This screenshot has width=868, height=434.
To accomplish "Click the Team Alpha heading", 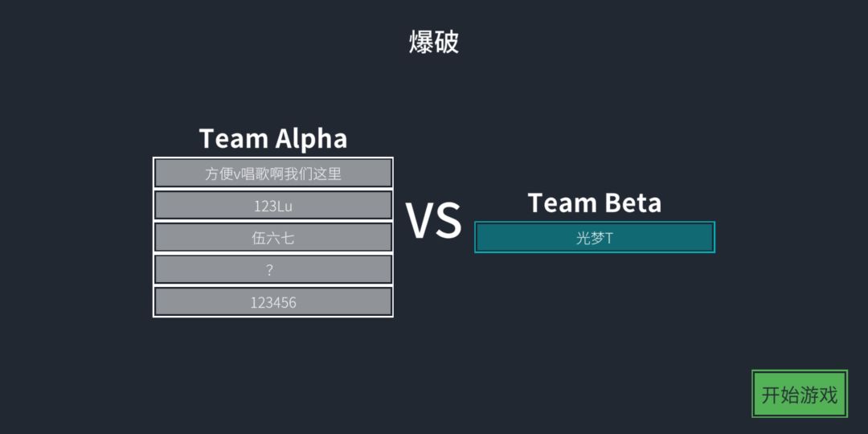I will click(x=273, y=138).
